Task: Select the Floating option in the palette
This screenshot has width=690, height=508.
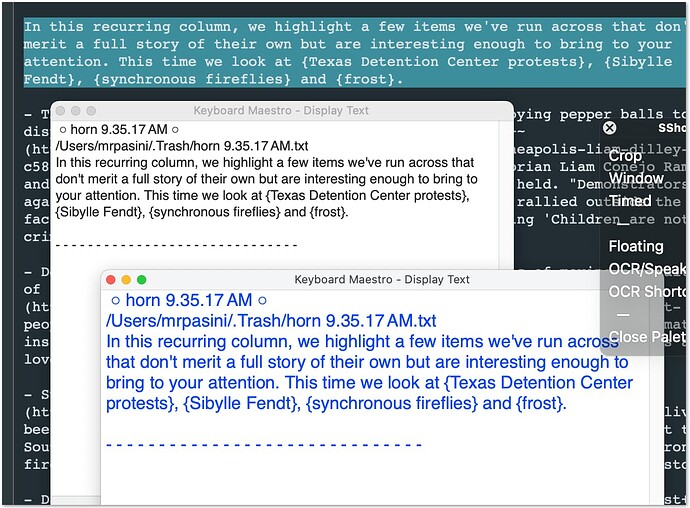Action: [x=636, y=246]
